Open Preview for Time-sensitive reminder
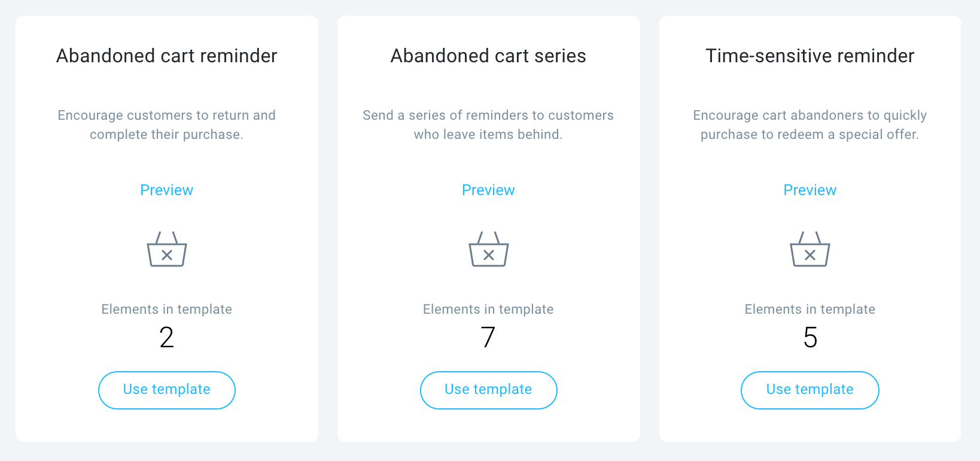 pyautogui.click(x=810, y=190)
